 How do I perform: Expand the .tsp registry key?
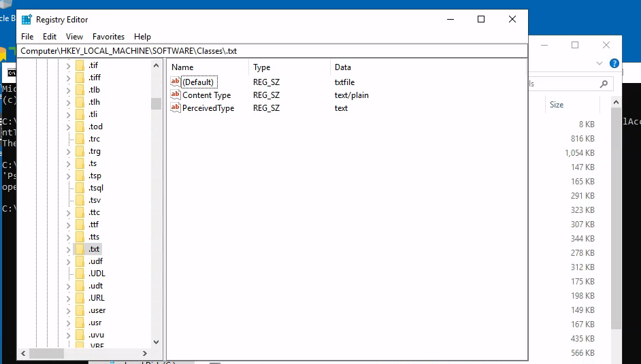[x=68, y=176]
